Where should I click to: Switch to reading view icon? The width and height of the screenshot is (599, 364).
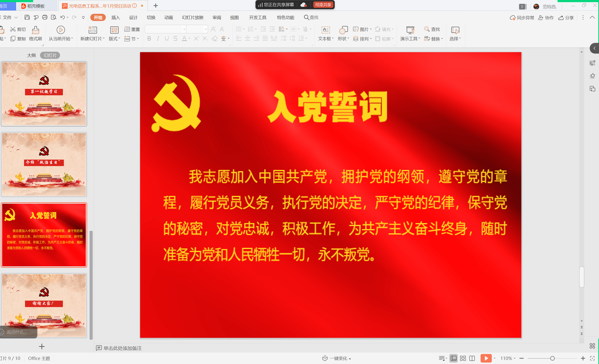[x=472, y=358]
